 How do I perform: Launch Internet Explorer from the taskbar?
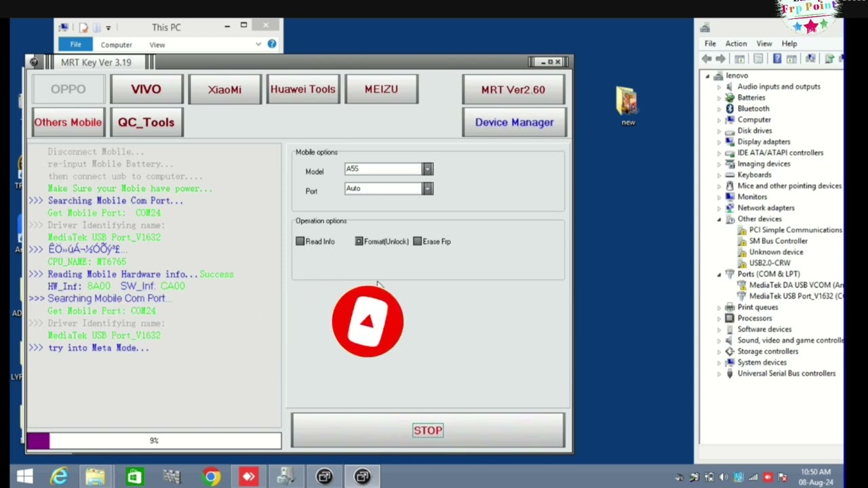click(x=59, y=477)
